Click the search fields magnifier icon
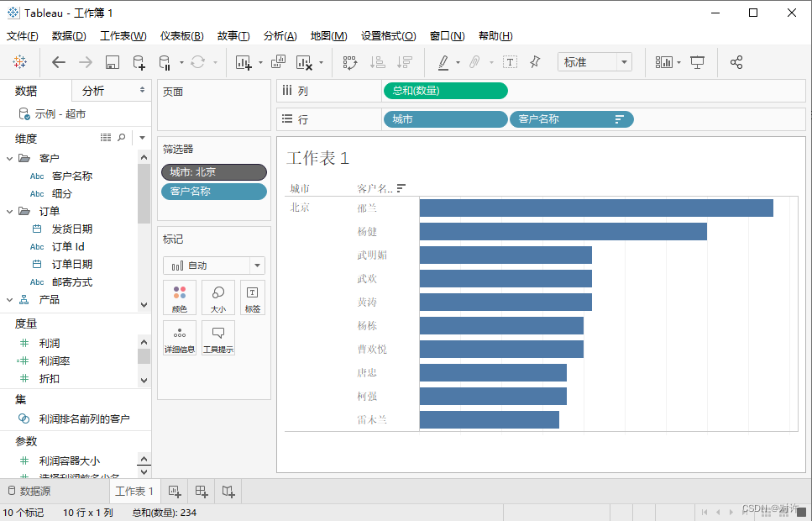 coord(122,137)
